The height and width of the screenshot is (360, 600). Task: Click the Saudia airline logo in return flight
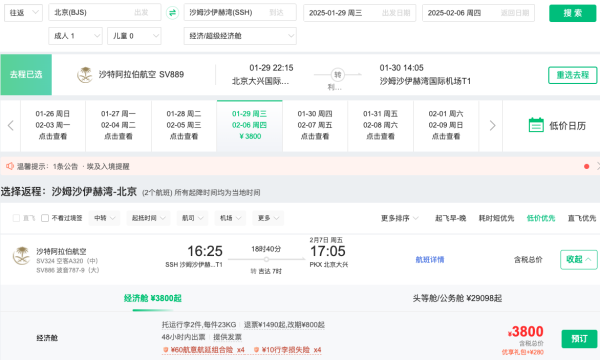(21, 256)
